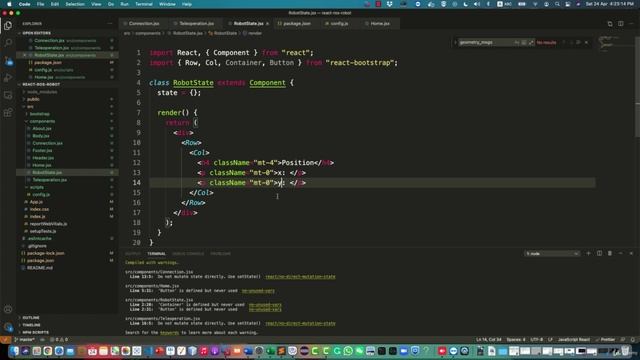This screenshot has height=360, width=640.
Task: Close the terminal panel
Action: click(x=631, y=253)
